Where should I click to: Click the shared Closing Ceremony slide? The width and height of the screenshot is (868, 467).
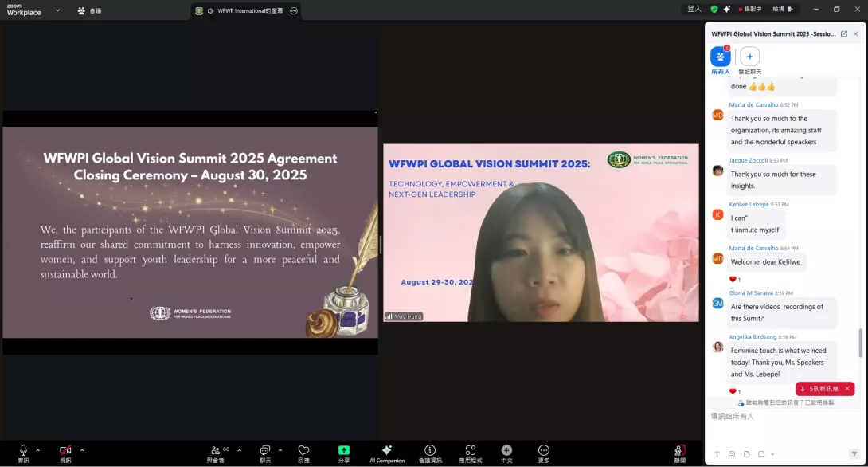(190, 232)
